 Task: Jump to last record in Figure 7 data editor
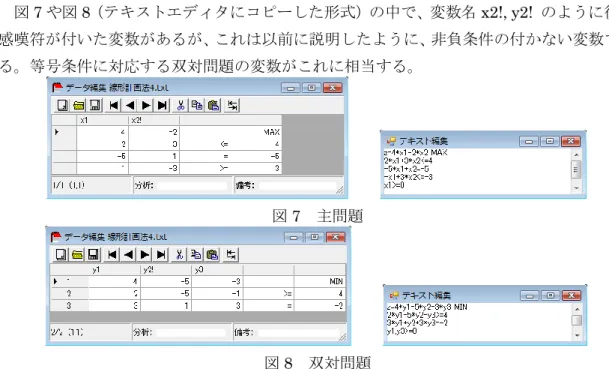coord(163,105)
